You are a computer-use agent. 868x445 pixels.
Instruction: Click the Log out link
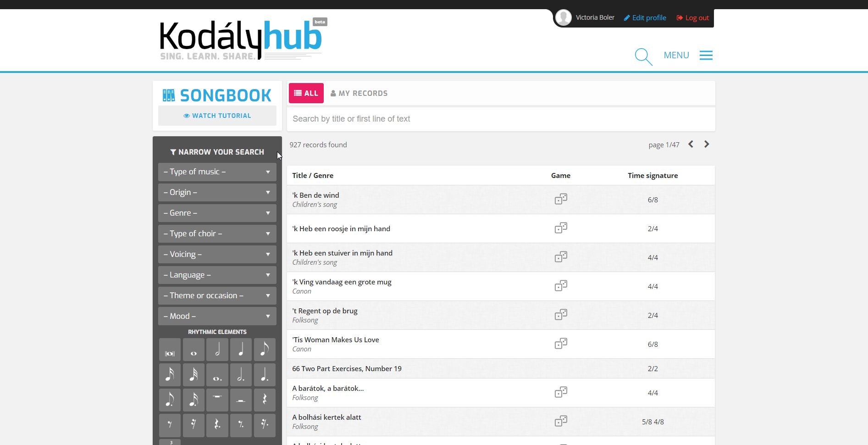(x=693, y=18)
